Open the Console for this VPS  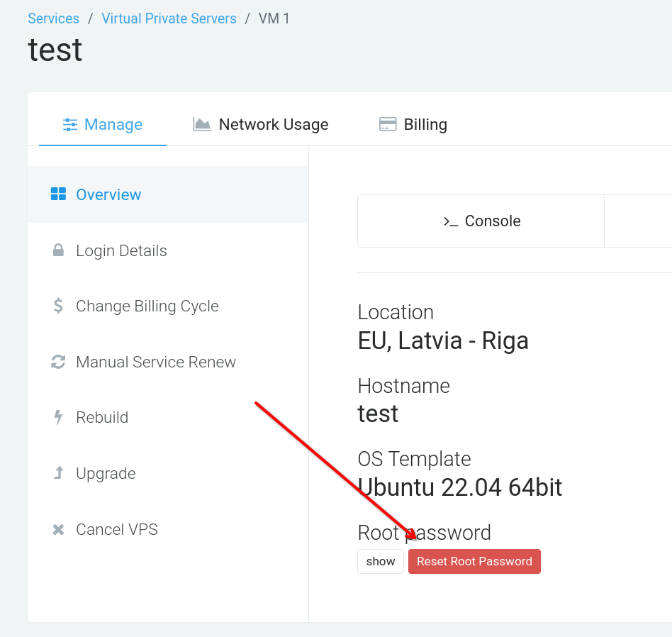[481, 221]
